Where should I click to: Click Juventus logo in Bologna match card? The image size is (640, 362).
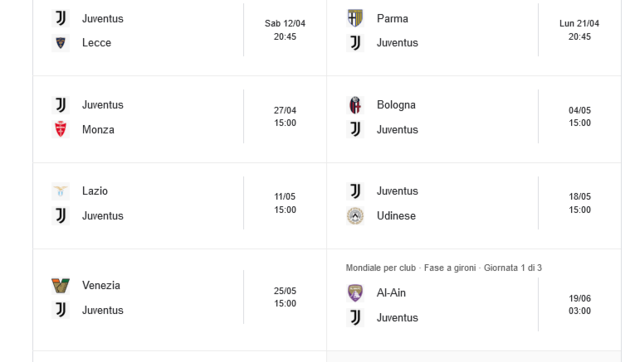tap(355, 129)
